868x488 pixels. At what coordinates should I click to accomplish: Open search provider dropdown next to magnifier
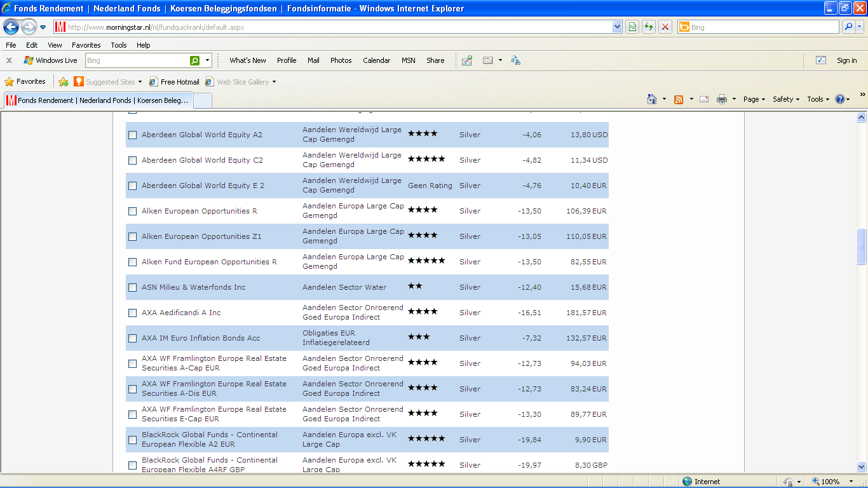coord(860,27)
